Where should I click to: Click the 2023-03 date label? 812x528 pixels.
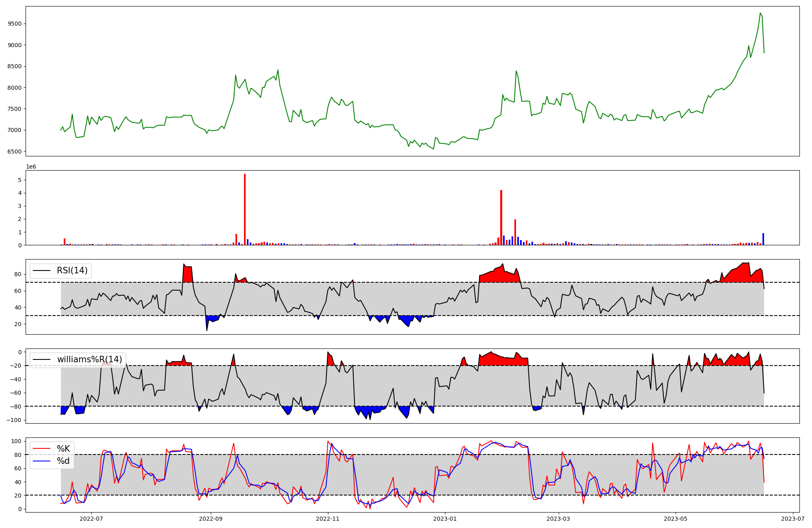coord(559,519)
